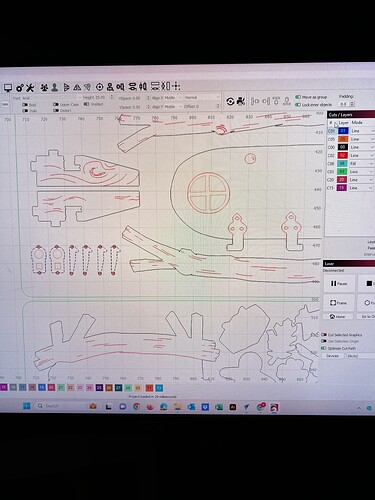Click the Position Laser target icon
The width and height of the screenshot is (375, 500).
point(99,87)
